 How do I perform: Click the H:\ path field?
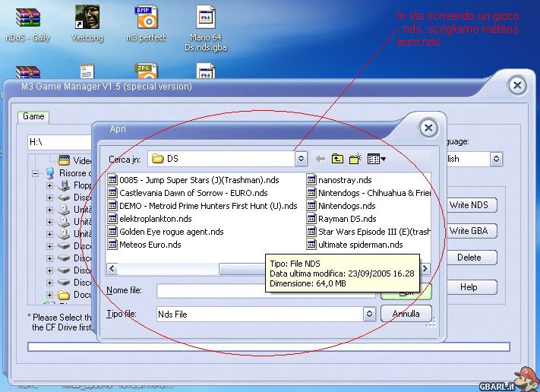[x=59, y=142]
